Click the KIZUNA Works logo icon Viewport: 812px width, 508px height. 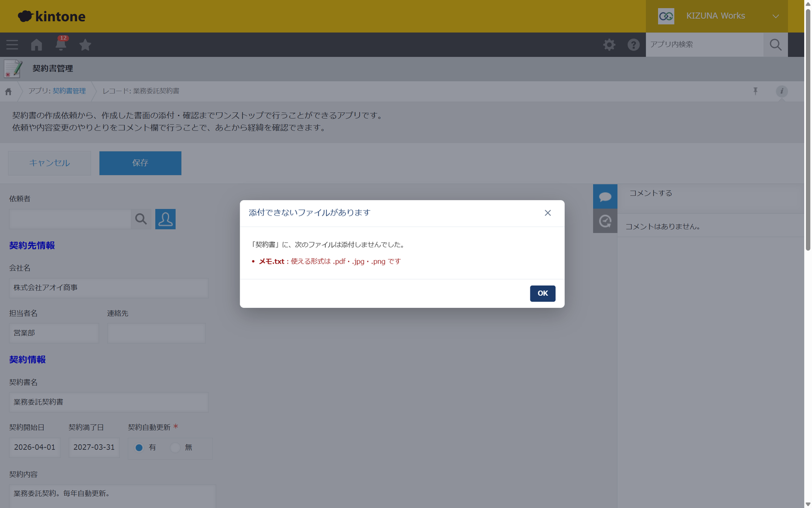pos(666,16)
